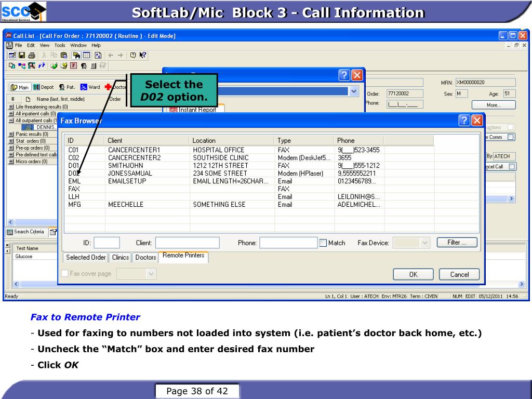Toggle the Cancel Call checkbox

512,166
